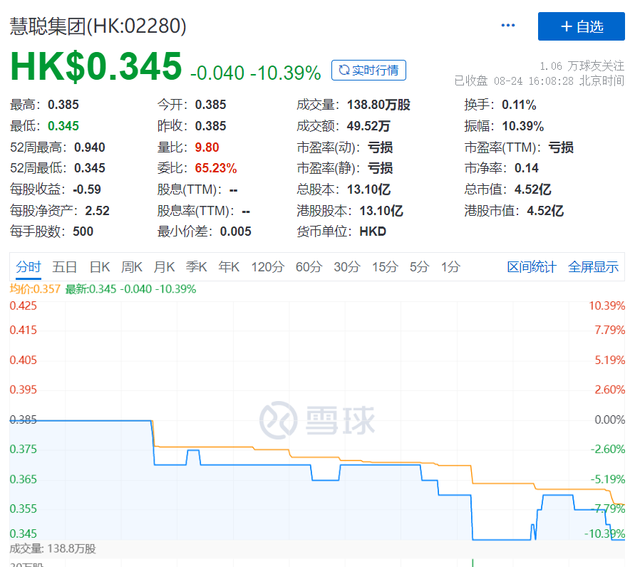Click the 委比 65.23% value
The height and width of the screenshot is (567, 640).
(216, 168)
